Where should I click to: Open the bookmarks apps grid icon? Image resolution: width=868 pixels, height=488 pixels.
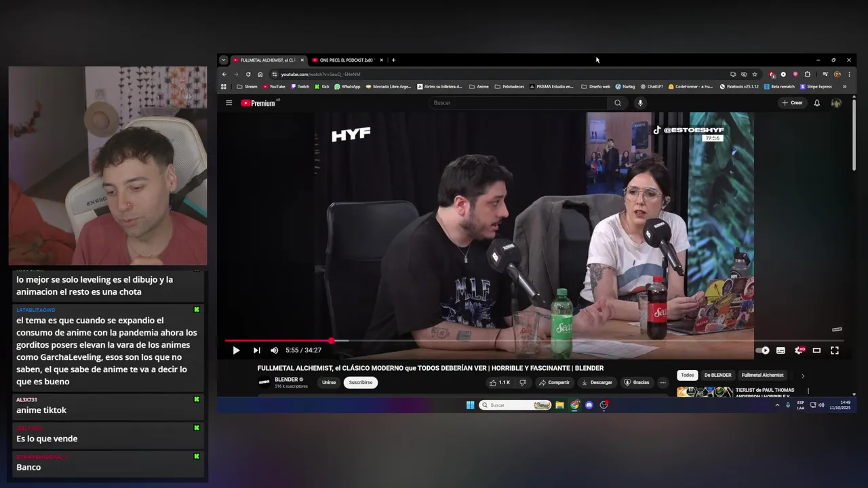(x=224, y=87)
